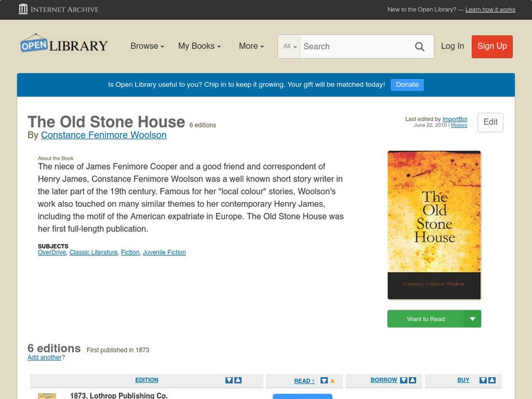The width and height of the screenshot is (532, 399).
Task: Click the Donate button in the banner
Action: pos(406,84)
